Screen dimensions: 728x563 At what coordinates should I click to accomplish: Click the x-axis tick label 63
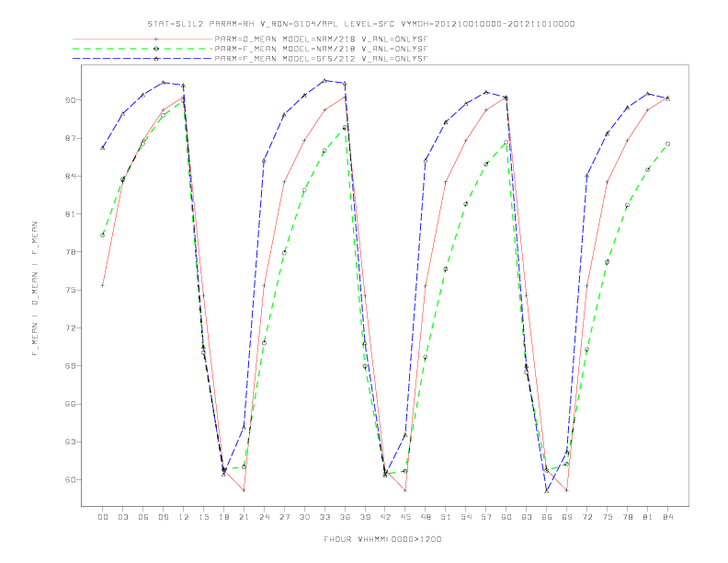click(x=527, y=517)
